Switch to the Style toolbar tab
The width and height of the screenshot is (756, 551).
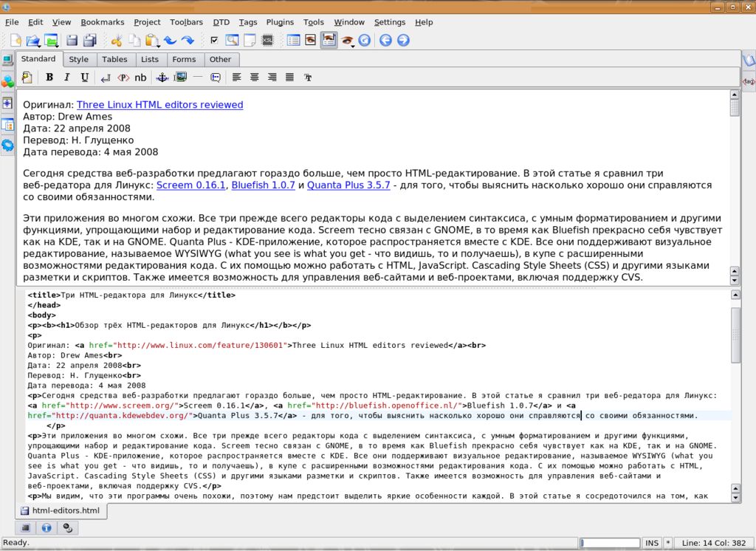click(78, 59)
